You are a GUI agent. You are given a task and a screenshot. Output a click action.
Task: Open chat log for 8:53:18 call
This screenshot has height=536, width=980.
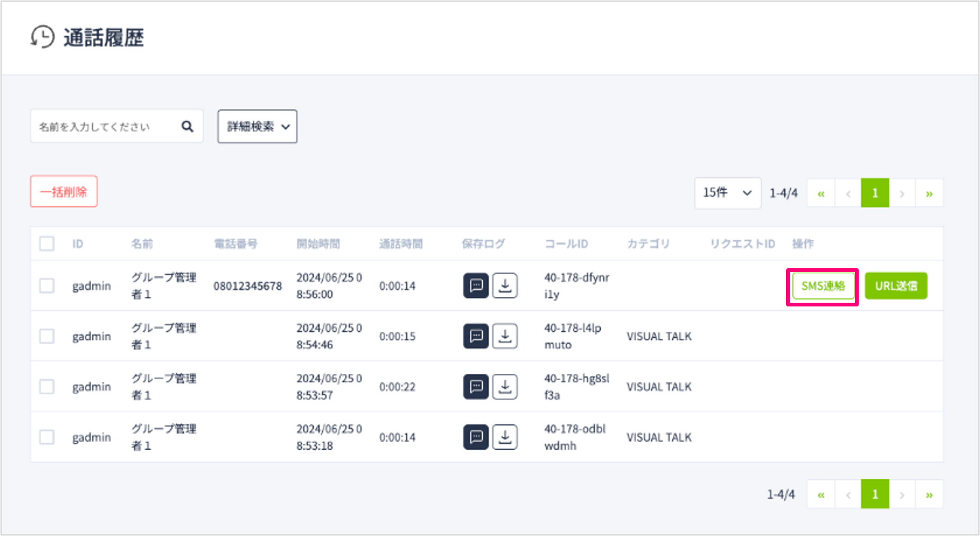point(476,437)
